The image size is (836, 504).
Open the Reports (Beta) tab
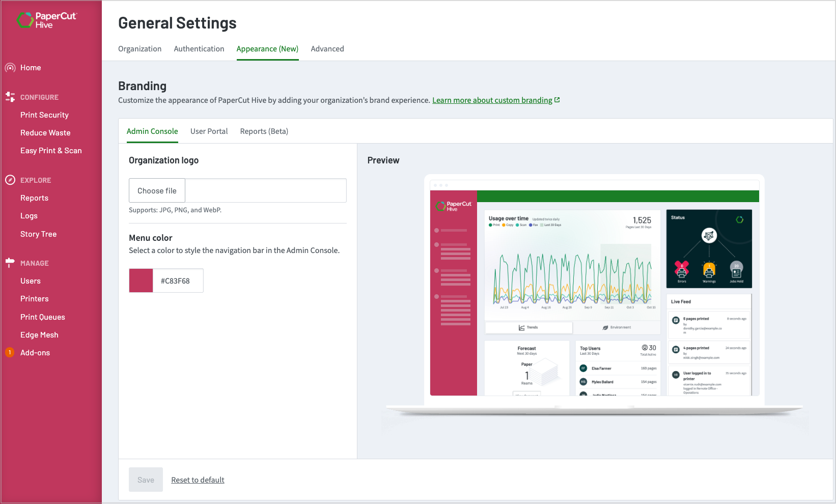click(264, 131)
